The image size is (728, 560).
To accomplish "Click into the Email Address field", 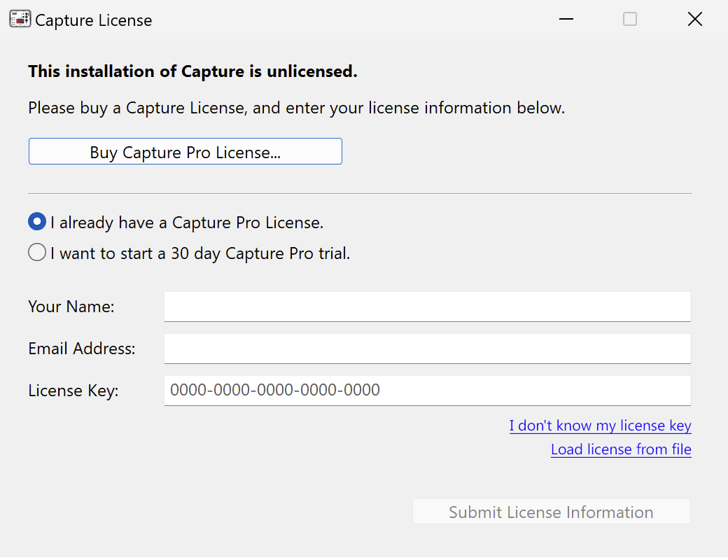I will pyautogui.click(x=428, y=349).
